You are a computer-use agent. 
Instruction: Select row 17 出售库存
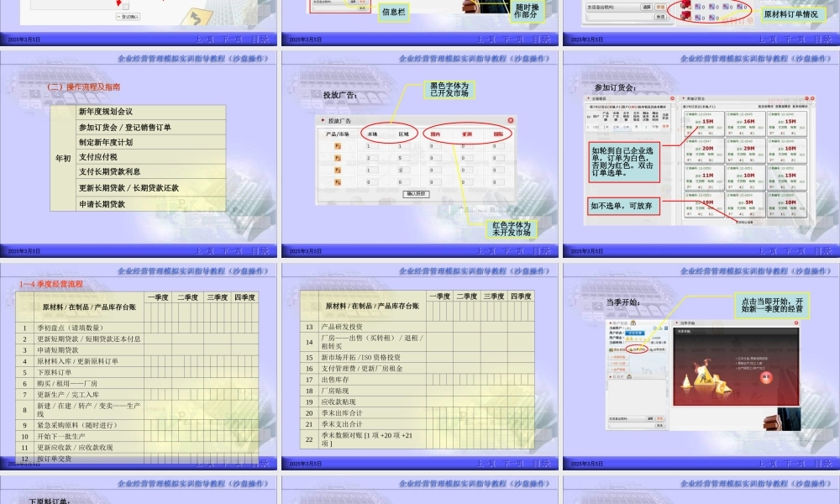pyautogui.click(x=417, y=380)
